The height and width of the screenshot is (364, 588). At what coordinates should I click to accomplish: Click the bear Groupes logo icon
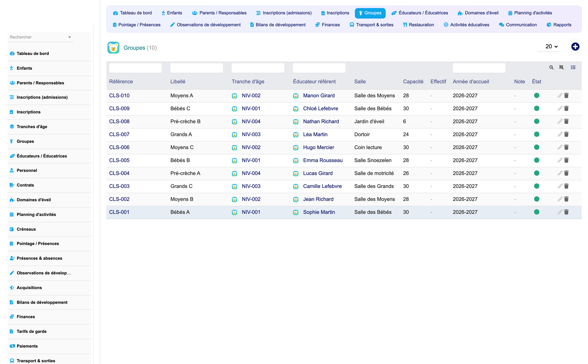(x=113, y=48)
